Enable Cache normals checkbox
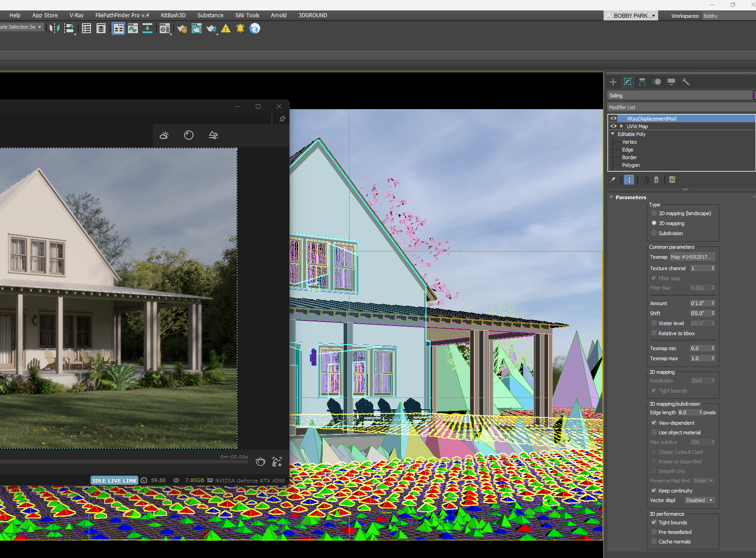 (x=654, y=542)
